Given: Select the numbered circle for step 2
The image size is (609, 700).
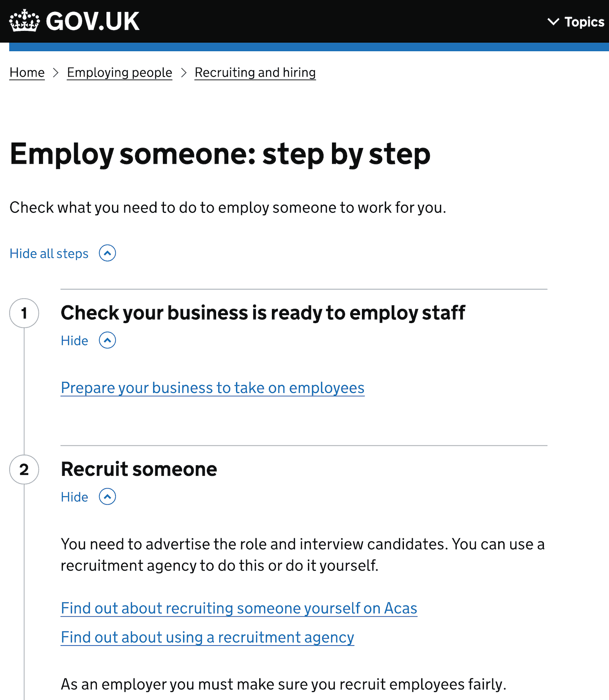Looking at the screenshot, I should click(x=24, y=469).
